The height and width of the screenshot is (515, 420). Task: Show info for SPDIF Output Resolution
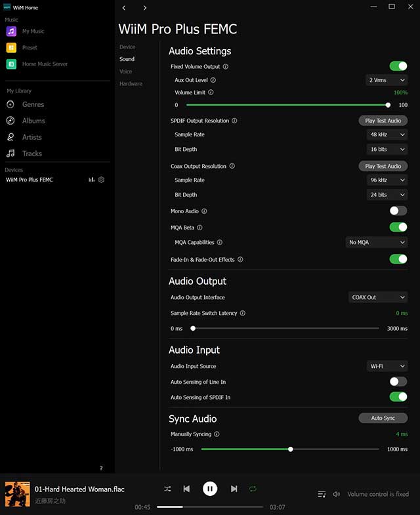tap(234, 121)
